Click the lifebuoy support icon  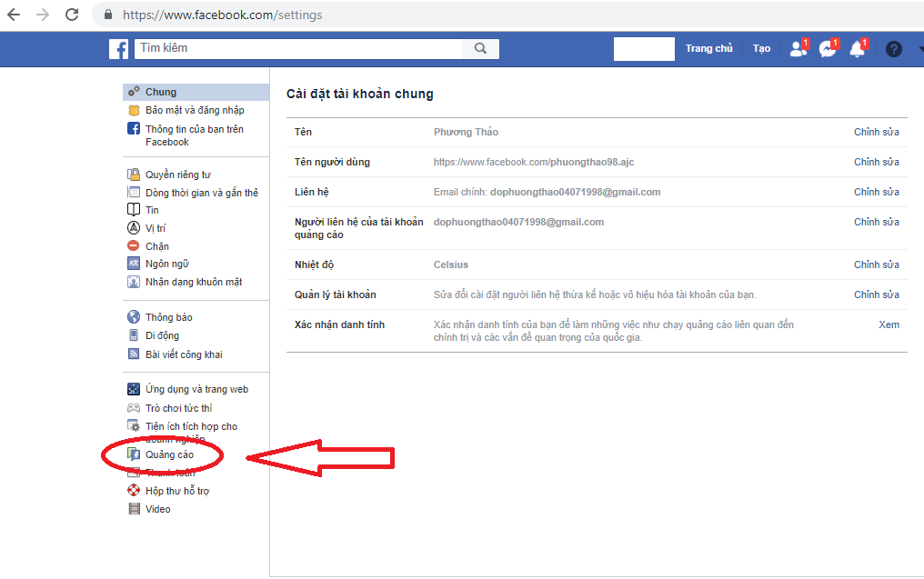[x=134, y=490]
